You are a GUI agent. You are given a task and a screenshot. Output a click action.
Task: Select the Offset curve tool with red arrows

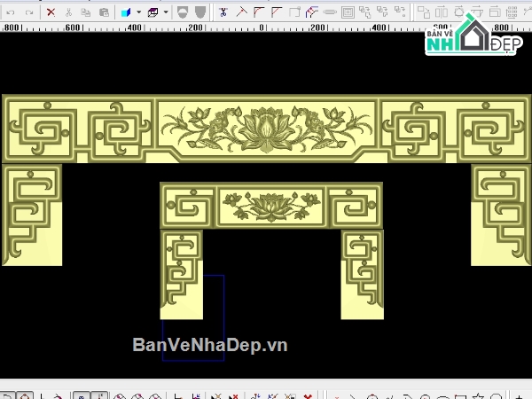311,12
